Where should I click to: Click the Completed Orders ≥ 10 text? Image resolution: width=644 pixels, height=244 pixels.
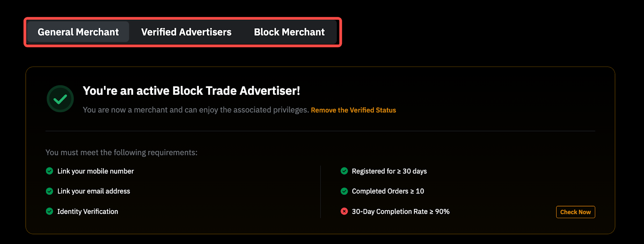pyautogui.click(x=388, y=191)
